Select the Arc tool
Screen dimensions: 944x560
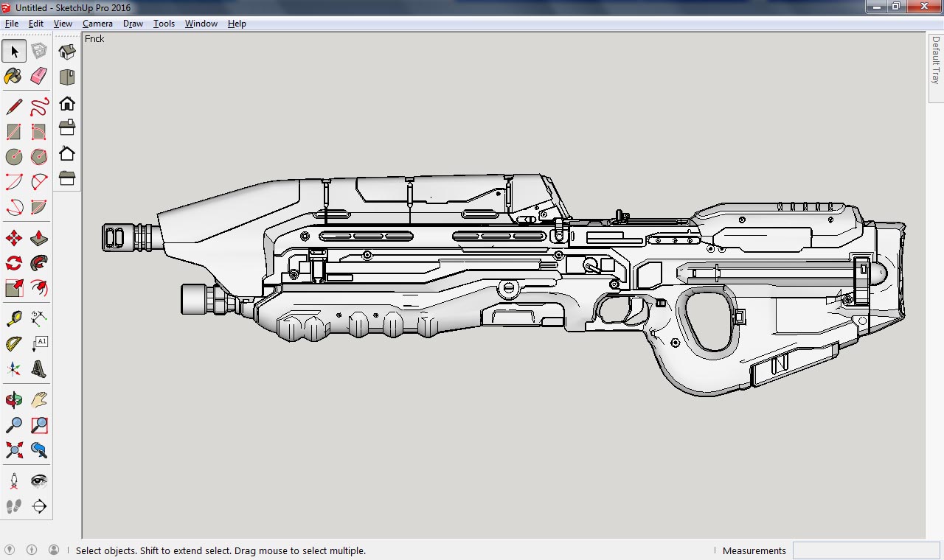(14, 182)
